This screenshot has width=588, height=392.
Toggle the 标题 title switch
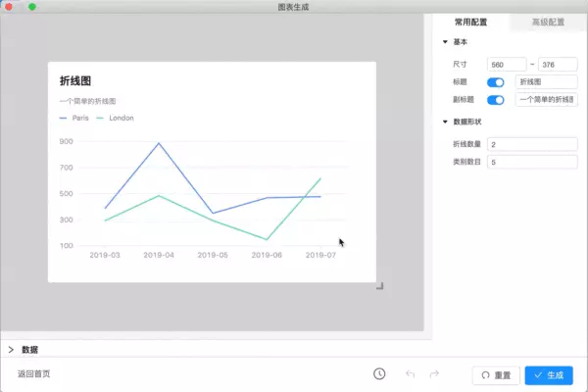pos(495,82)
